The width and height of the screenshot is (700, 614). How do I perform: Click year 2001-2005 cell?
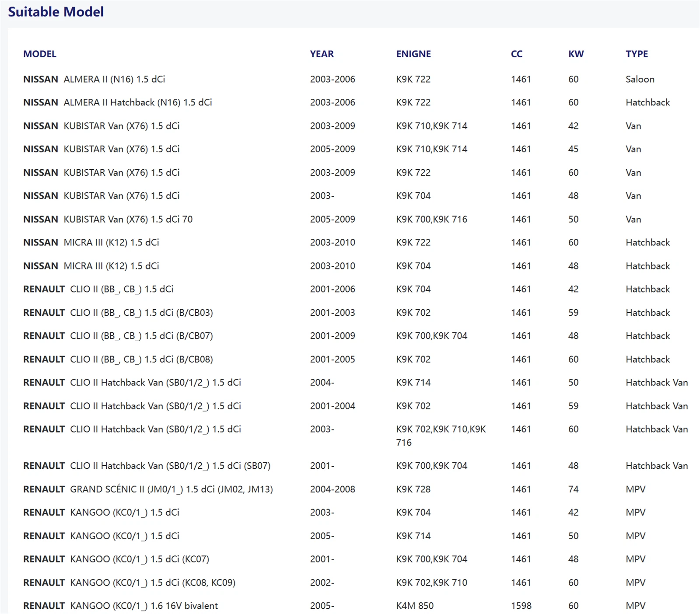(x=332, y=359)
